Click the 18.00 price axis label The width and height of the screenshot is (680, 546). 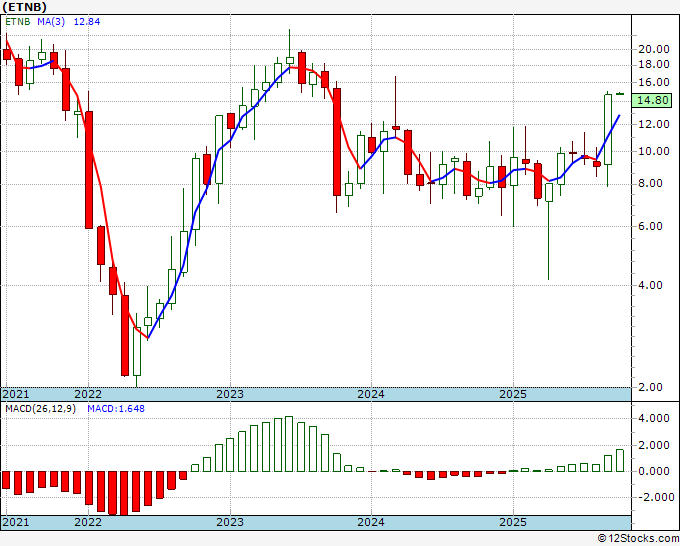pyautogui.click(x=654, y=65)
